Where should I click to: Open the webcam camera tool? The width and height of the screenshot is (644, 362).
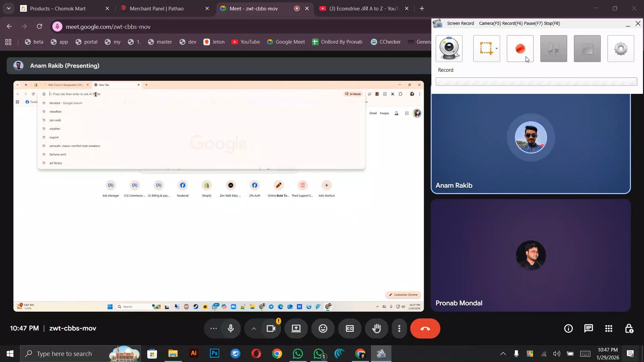click(449, 49)
